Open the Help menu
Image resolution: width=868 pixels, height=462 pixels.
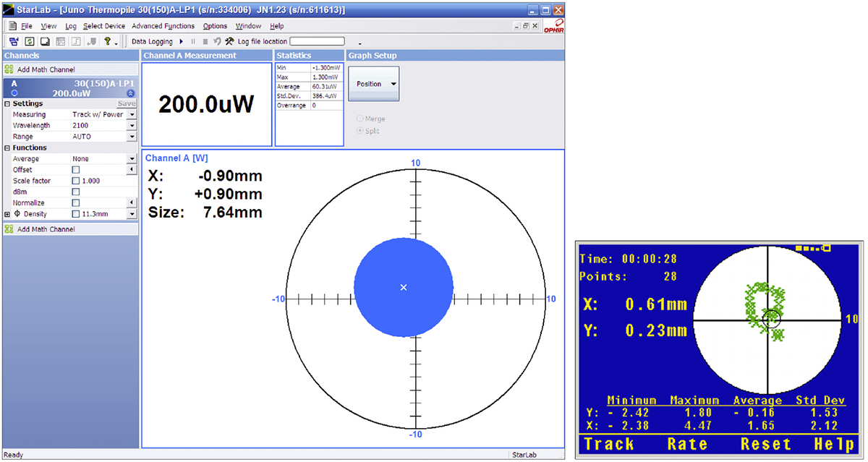coord(277,26)
